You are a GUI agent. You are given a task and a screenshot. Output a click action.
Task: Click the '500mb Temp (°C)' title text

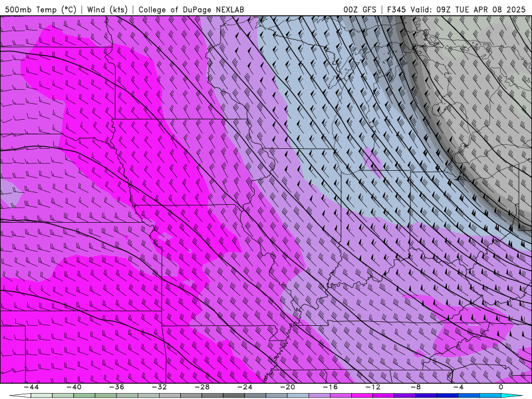(41, 9)
